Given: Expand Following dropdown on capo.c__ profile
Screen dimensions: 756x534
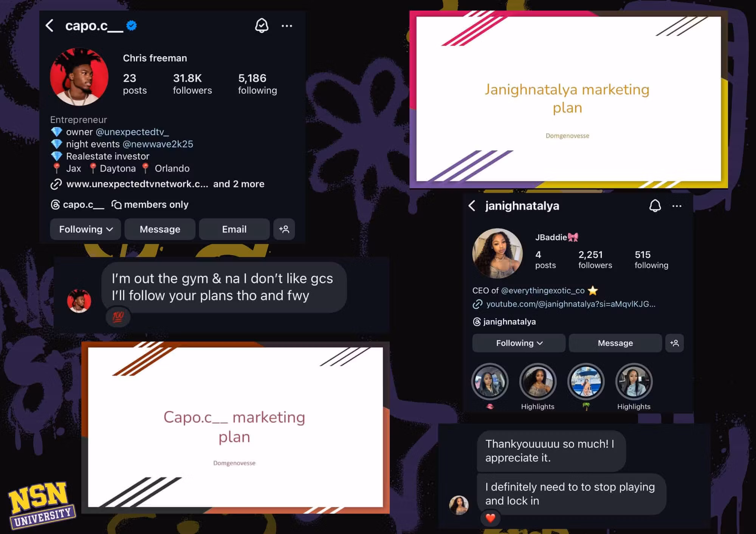Looking at the screenshot, I should (x=85, y=229).
